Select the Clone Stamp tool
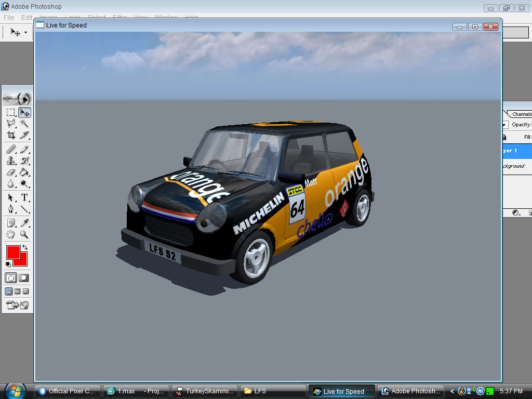 11,161
